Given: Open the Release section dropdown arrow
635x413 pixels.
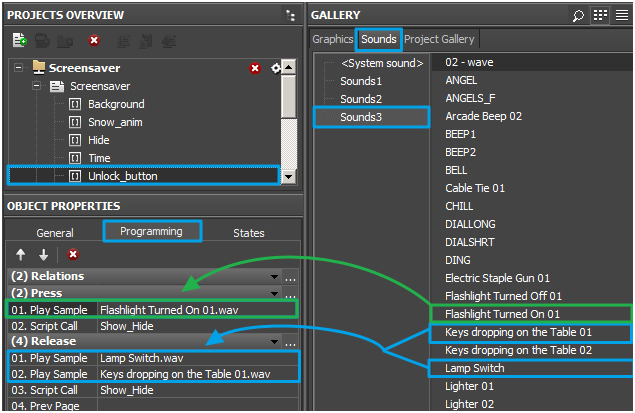Looking at the screenshot, I should (274, 341).
